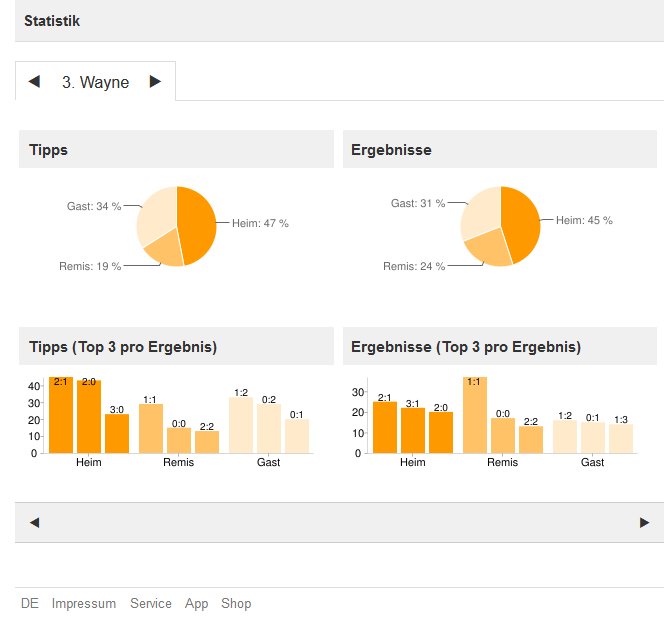Click the bottom-right forward arrow
664x628 pixels.
pyautogui.click(x=644, y=522)
